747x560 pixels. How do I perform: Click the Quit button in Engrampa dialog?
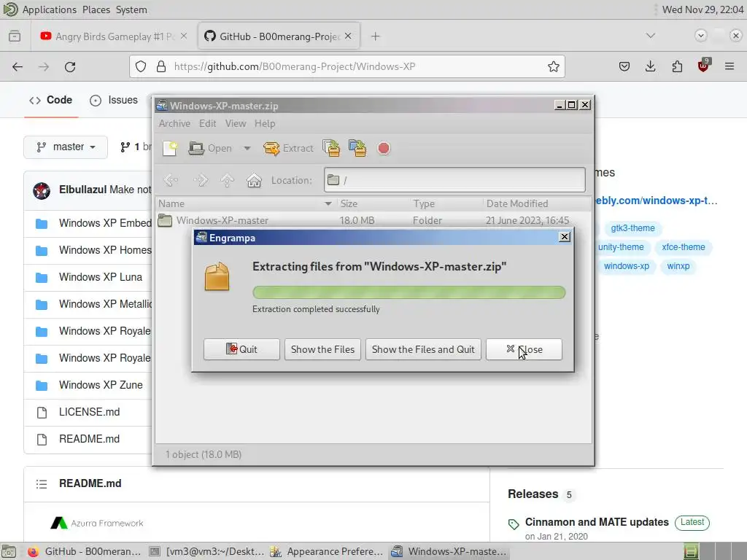pyautogui.click(x=241, y=349)
